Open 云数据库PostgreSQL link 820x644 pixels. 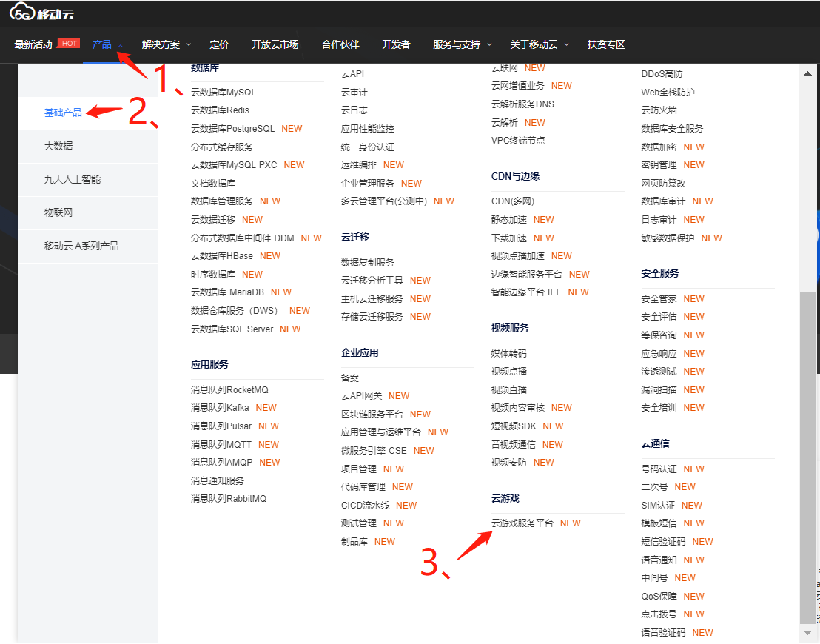tap(232, 128)
